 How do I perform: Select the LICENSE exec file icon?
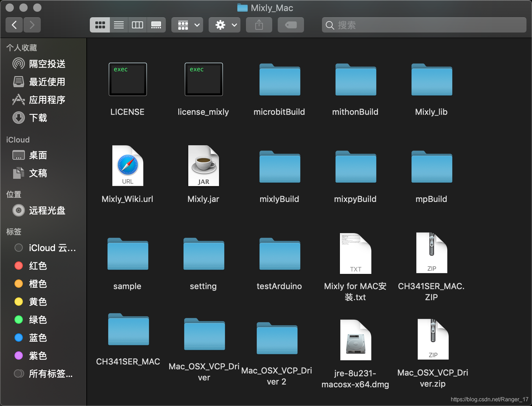click(x=128, y=79)
